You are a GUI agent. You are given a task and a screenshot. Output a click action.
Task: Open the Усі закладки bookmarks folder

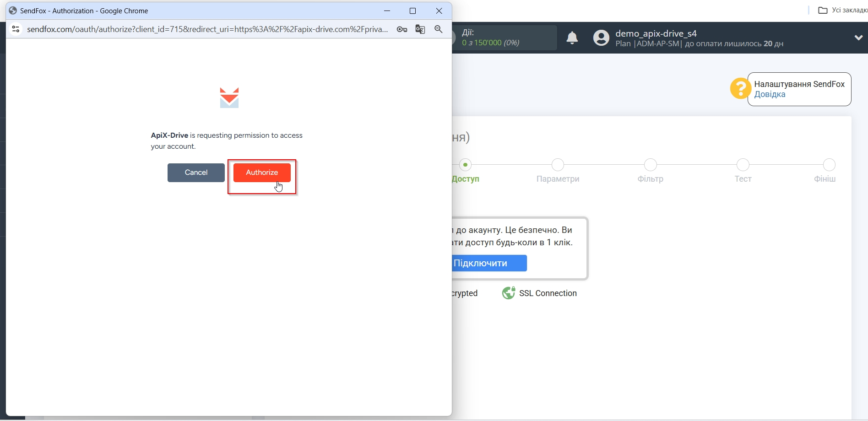[x=843, y=10]
